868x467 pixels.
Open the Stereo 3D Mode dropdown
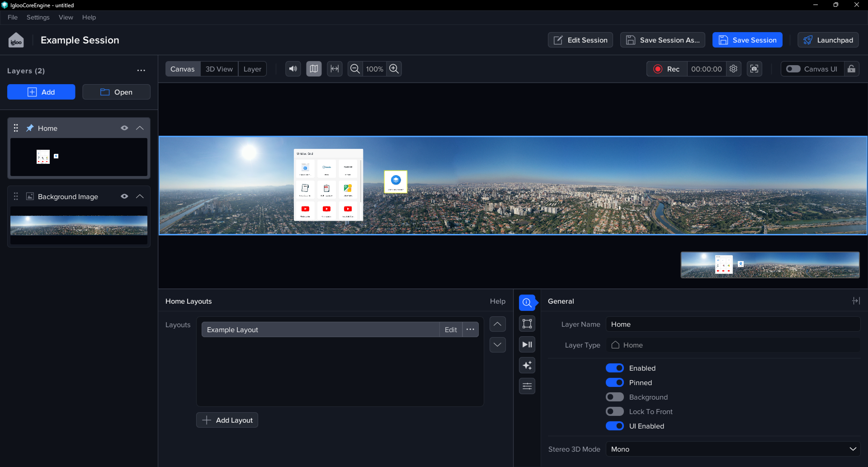tap(733, 449)
